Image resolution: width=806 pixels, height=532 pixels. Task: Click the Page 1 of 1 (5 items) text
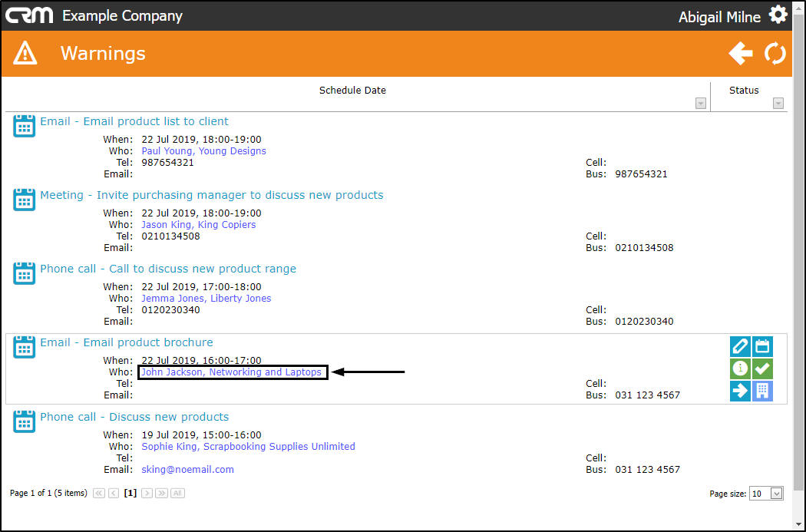[x=48, y=493]
